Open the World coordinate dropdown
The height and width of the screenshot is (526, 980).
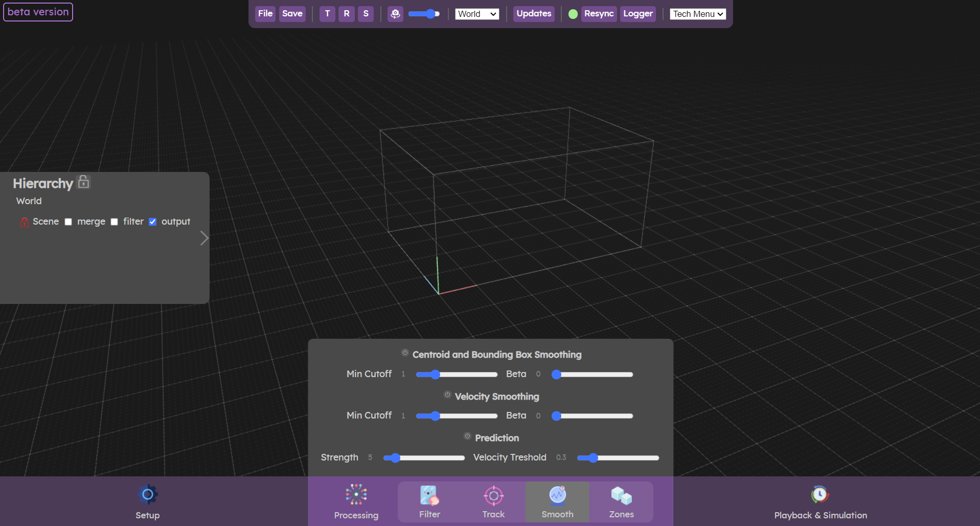point(476,14)
